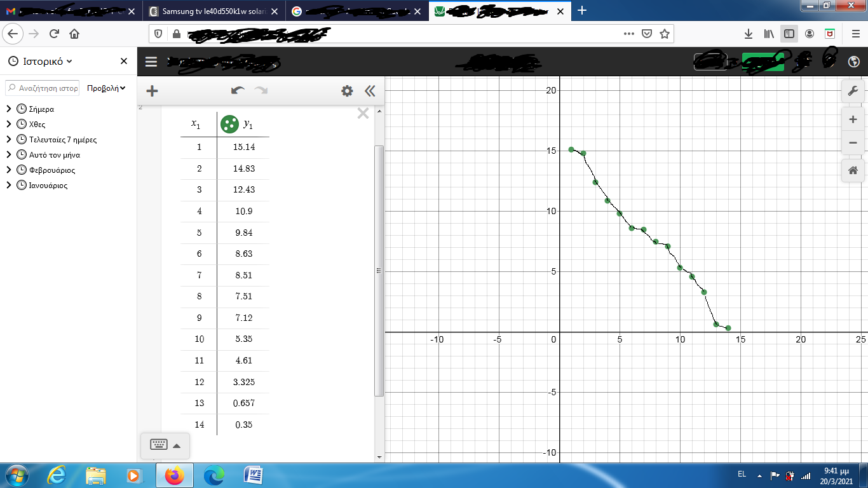Viewport: 868px width, 488px height.
Task: Collapse the expression list with double chevron
Action: coord(370,91)
